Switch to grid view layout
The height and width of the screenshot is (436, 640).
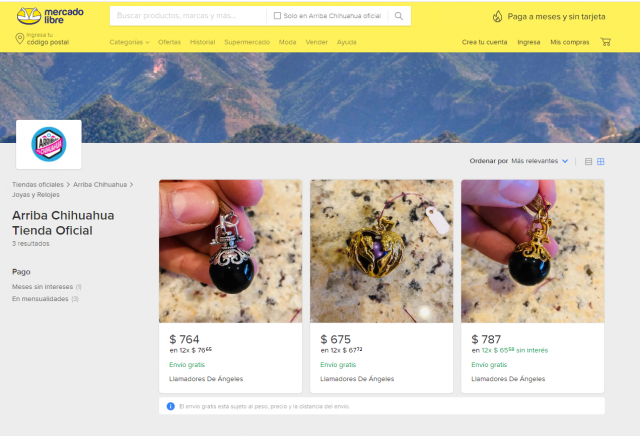tap(601, 161)
